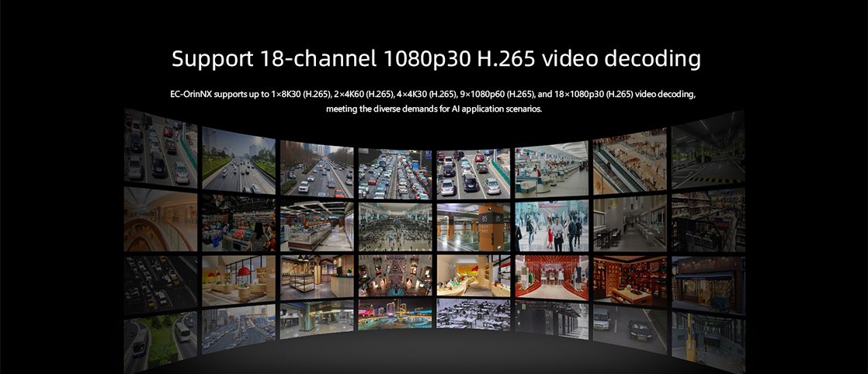The image size is (868, 374).
Task: Open the checkout counters video tile
Action: pyautogui.click(x=552, y=168)
